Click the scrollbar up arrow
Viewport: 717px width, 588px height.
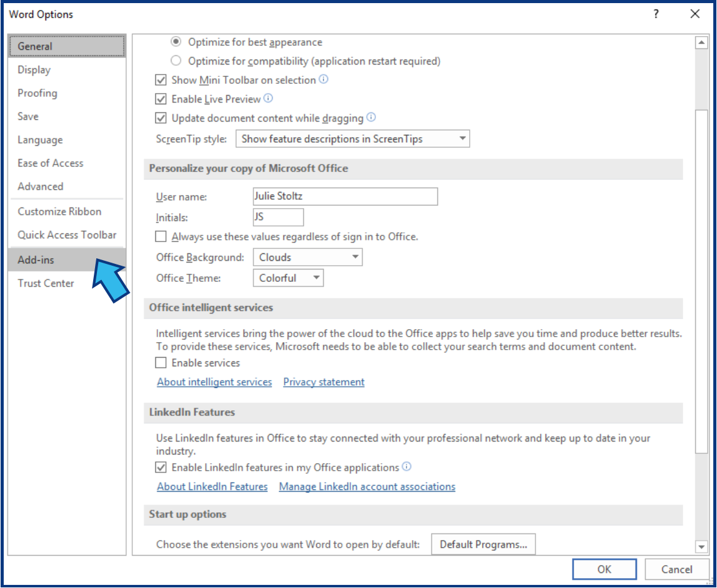click(x=701, y=43)
